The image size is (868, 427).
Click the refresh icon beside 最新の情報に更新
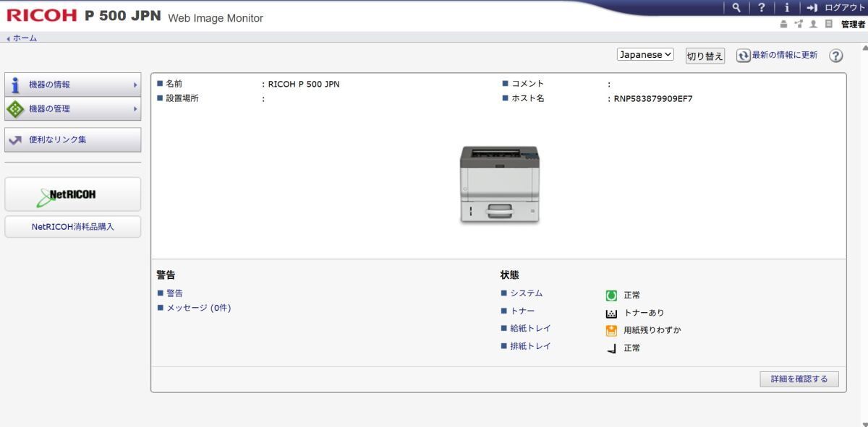pyautogui.click(x=743, y=56)
